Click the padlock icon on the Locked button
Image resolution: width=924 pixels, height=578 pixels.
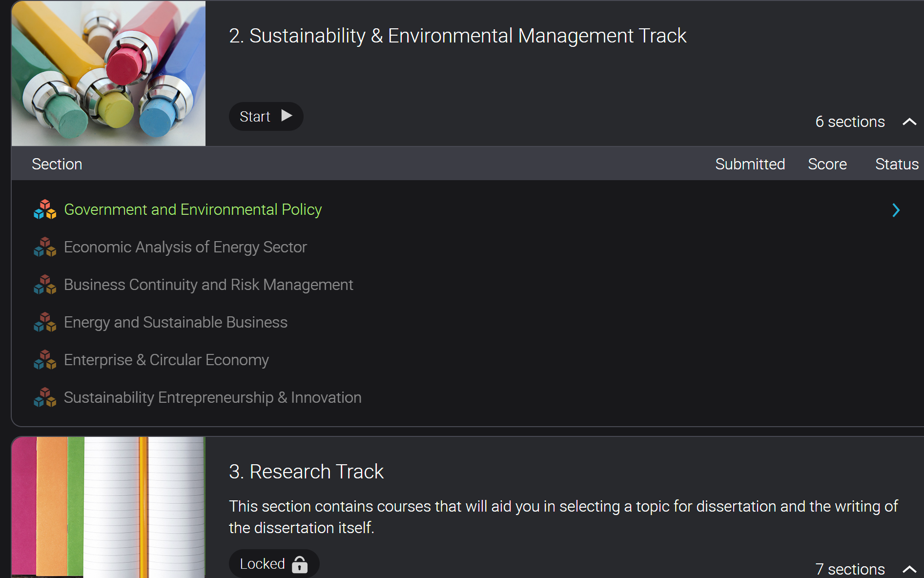point(300,564)
